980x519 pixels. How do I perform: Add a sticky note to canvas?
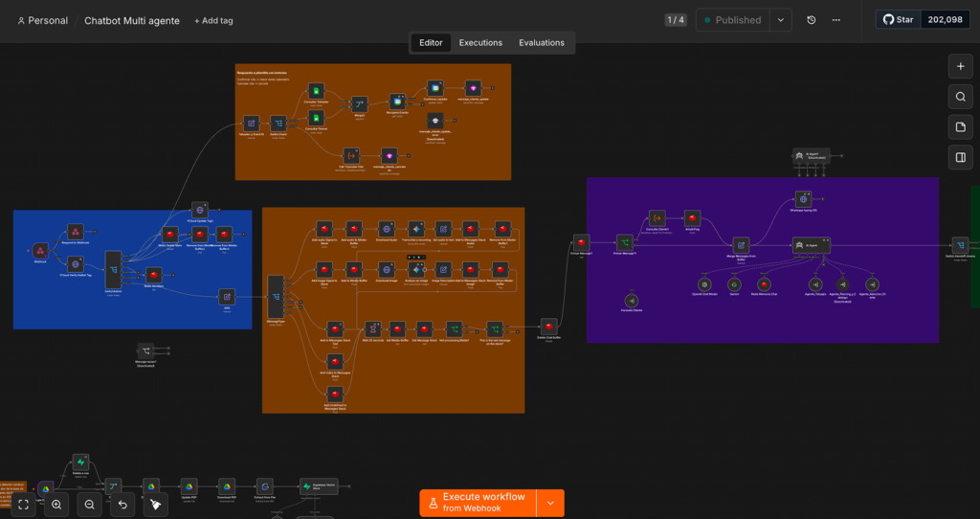point(961,127)
